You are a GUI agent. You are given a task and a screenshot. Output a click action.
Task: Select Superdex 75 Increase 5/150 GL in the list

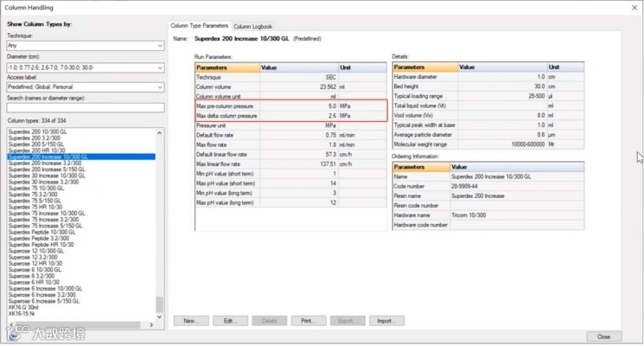[45, 226]
